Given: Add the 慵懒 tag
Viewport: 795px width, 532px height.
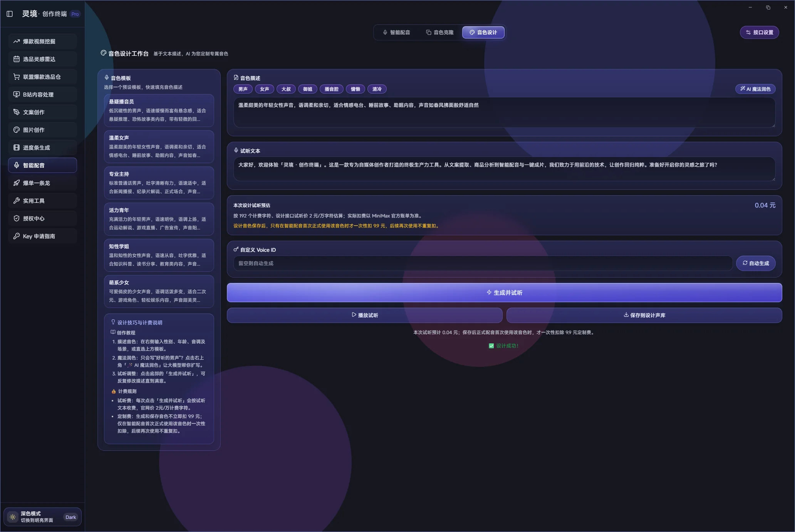Looking at the screenshot, I should (356, 89).
